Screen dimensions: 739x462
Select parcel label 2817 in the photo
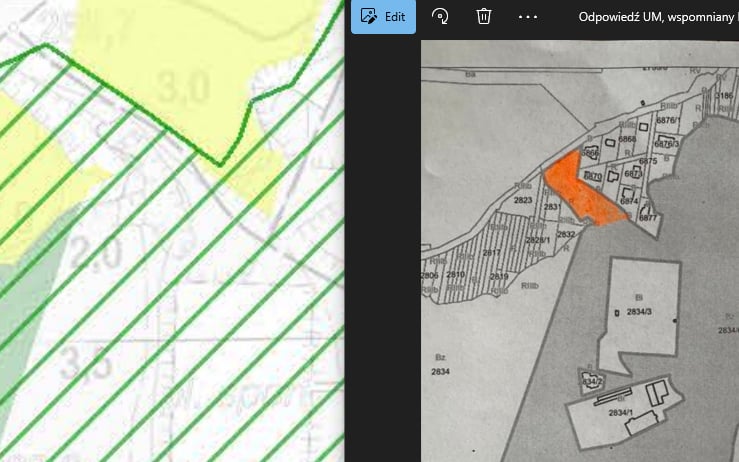492,253
